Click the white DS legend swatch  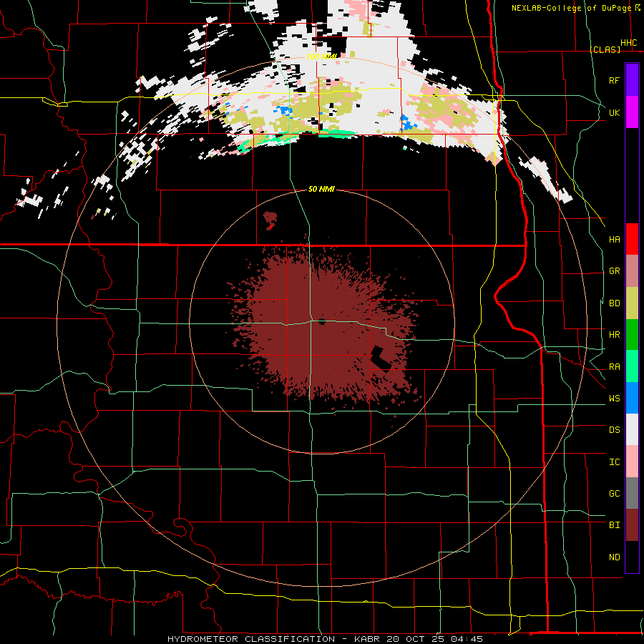632,429
